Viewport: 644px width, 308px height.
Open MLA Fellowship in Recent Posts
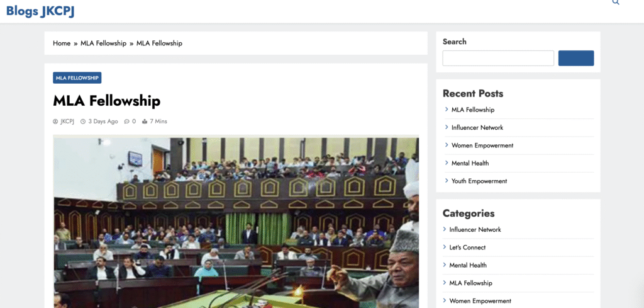[x=473, y=110]
